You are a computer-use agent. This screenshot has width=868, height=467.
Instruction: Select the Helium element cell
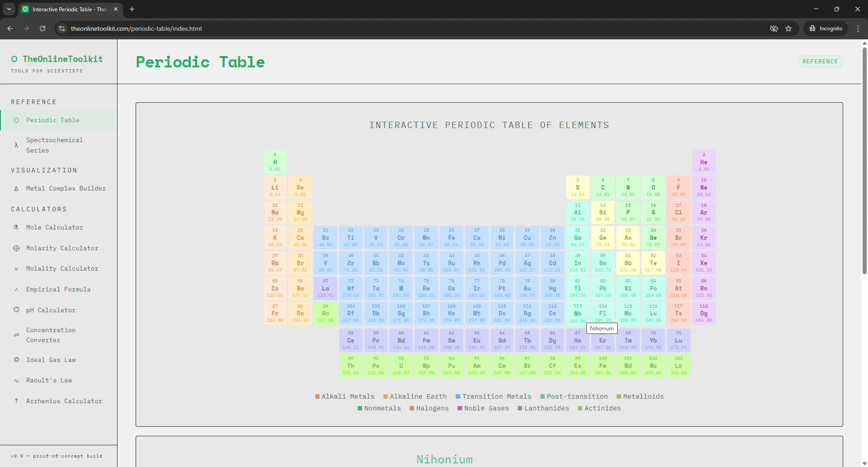703,162
